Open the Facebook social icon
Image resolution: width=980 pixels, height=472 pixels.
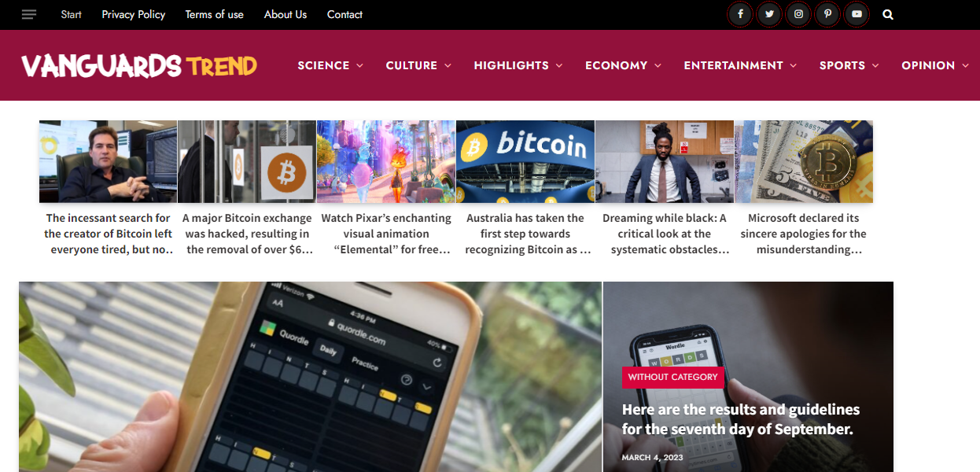tap(740, 14)
